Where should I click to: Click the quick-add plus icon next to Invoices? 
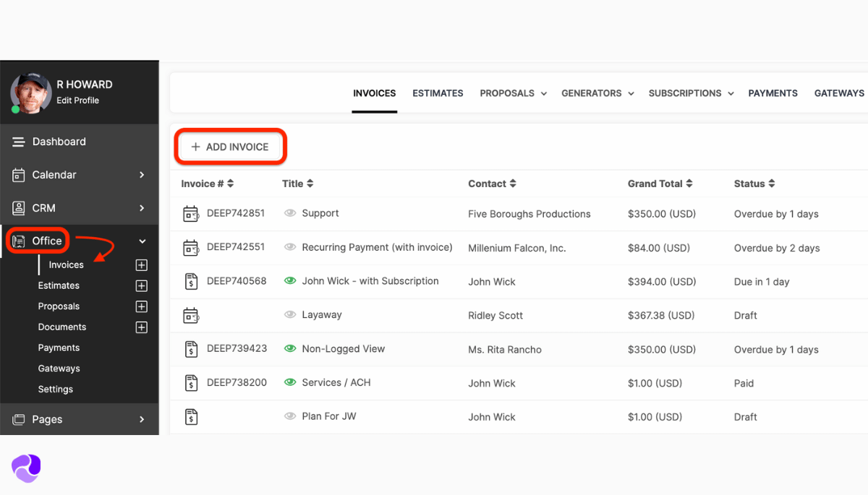142,264
